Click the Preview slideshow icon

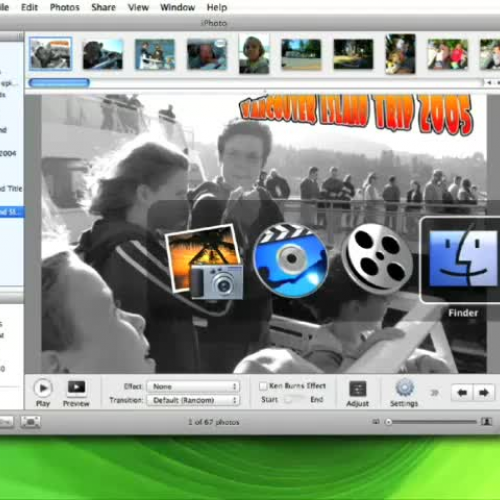tap(76, 387)
